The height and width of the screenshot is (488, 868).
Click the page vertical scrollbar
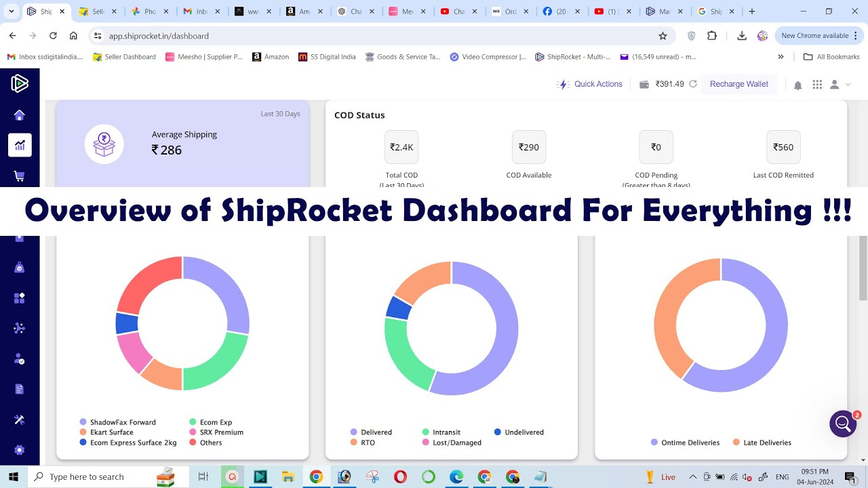pos(863,268)
